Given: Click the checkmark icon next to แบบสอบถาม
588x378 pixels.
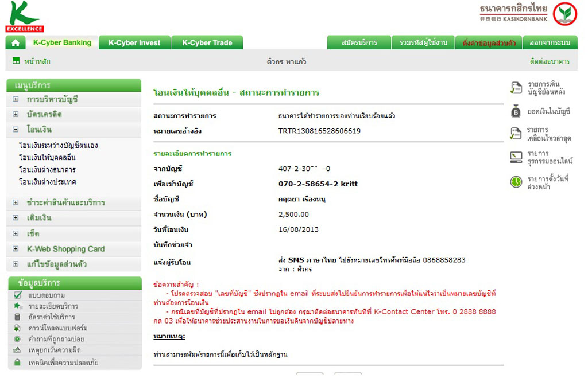Looking at the screenshot, I should (x=17, y=295).
